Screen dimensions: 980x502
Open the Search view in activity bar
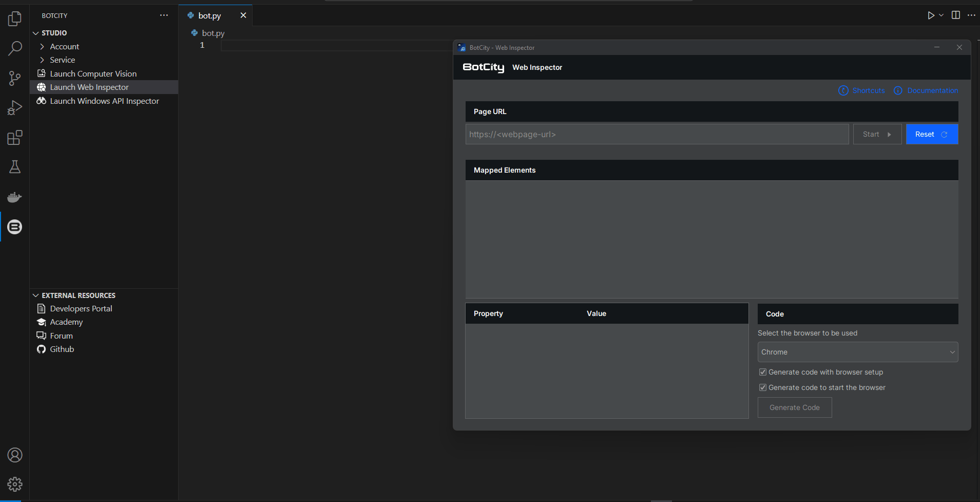coord(15,49)
